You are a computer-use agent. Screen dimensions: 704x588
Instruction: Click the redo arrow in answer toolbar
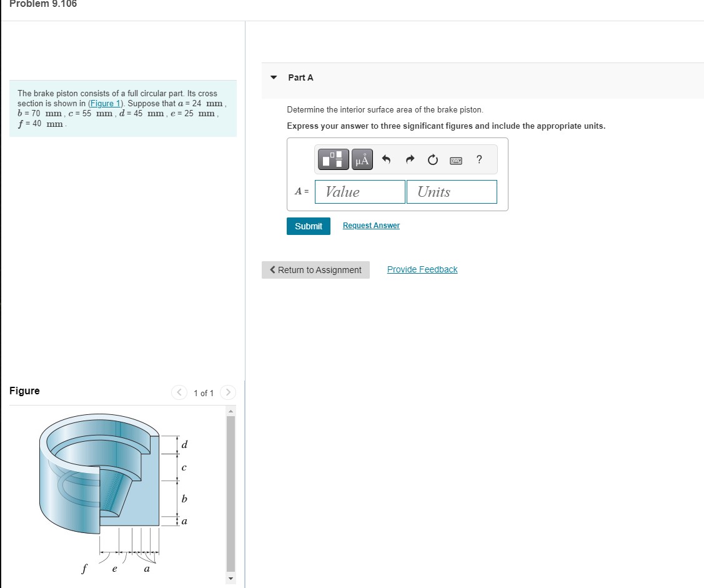pos(410,159)
